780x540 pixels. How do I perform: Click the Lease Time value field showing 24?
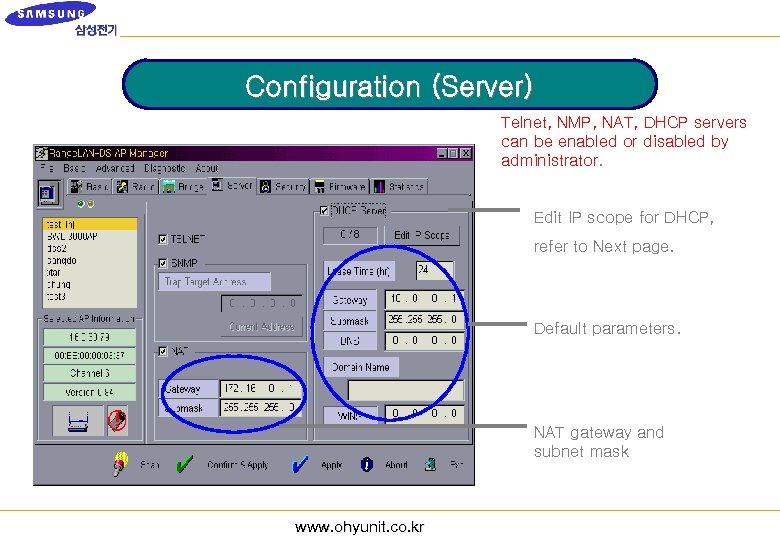434,270
